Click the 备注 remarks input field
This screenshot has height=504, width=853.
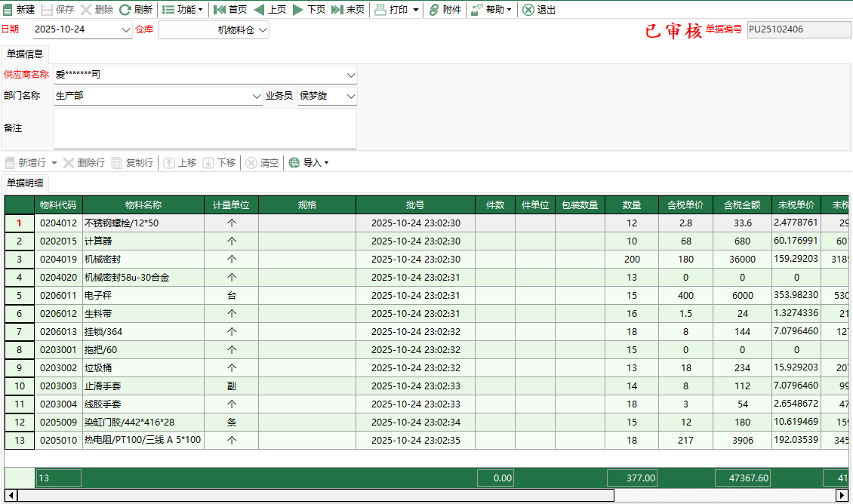tap(204, 128)
